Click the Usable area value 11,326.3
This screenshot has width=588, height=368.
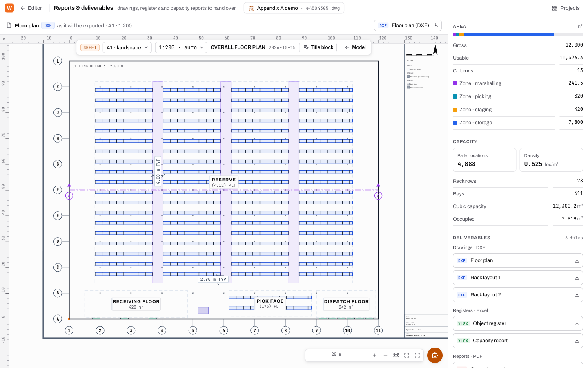click(571, 58)
